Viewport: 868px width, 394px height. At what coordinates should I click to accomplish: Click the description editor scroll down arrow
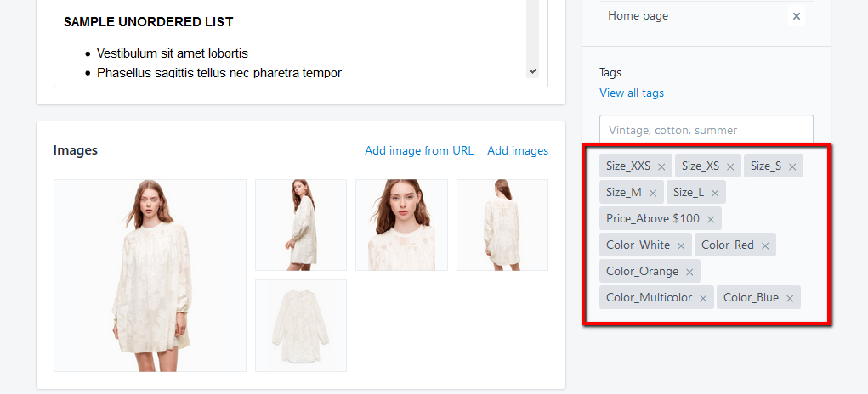click(532, 72)
